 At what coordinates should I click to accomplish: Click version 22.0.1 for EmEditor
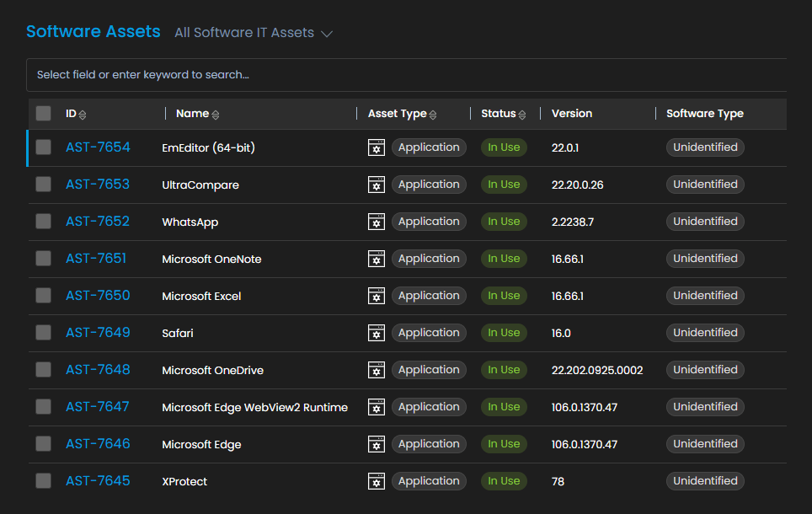coord(565,147)
